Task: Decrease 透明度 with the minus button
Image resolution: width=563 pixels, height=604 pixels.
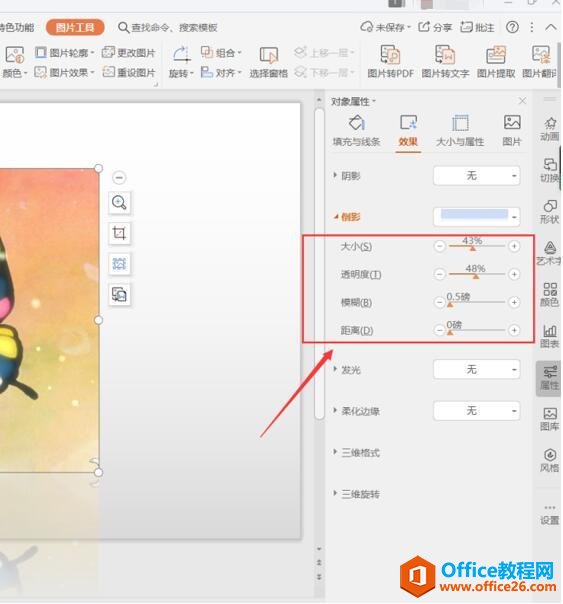Action: click(x=439, y=274)
